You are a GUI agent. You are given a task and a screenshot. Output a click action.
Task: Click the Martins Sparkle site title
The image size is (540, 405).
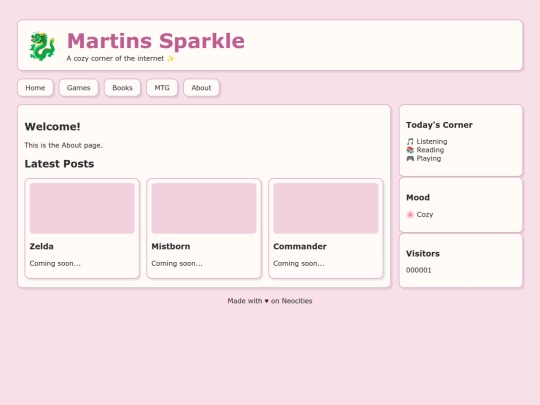coord(156,41)
